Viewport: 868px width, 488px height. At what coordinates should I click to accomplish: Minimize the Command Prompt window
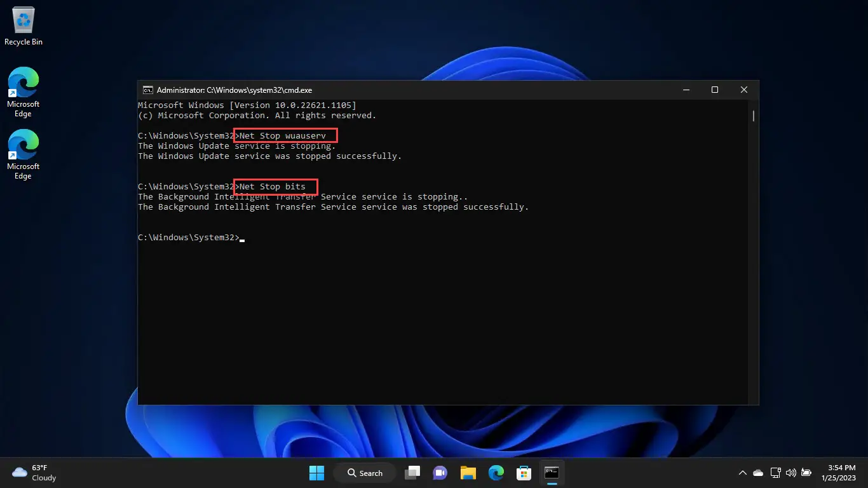[x=686, y=90]
